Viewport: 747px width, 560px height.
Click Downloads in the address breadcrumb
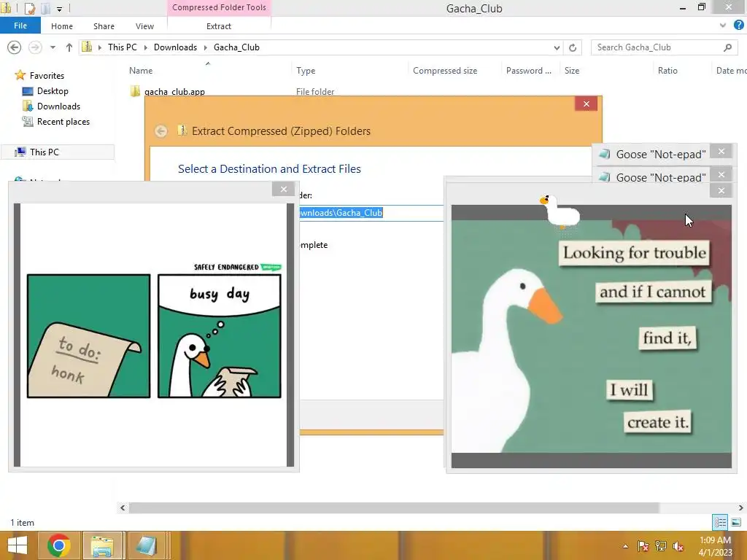coord(175,47)
